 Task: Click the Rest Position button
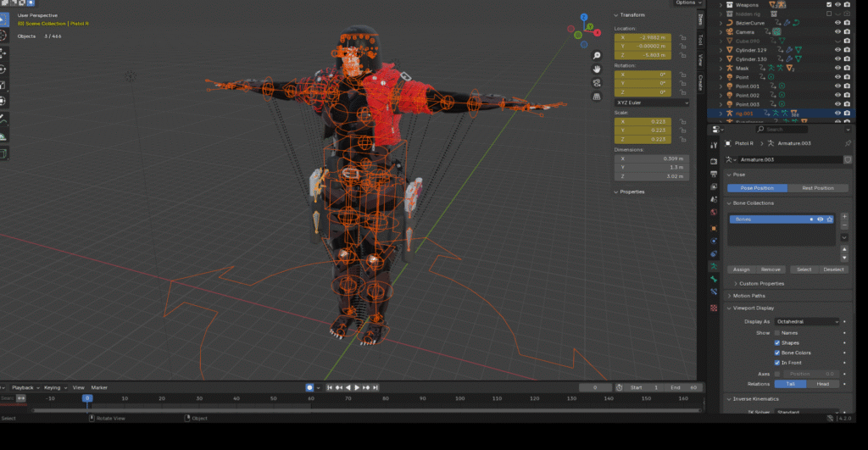click(818, 188)
